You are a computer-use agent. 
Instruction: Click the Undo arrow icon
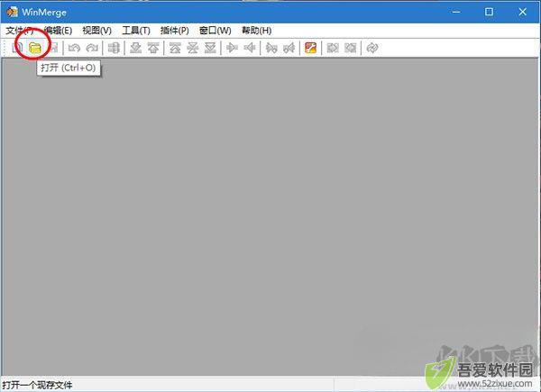coord(74,48)
